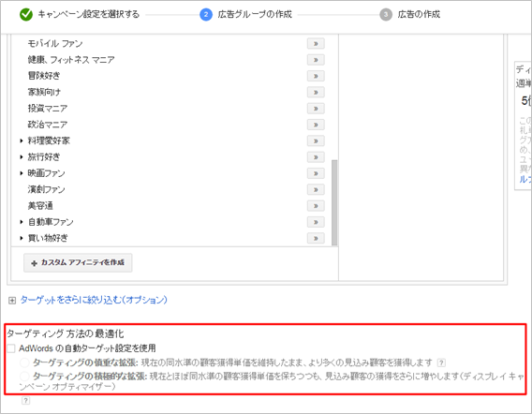This screenshot has width=532, height=414.
Task: Expand the 自動車ファン category
Action: 22,222
